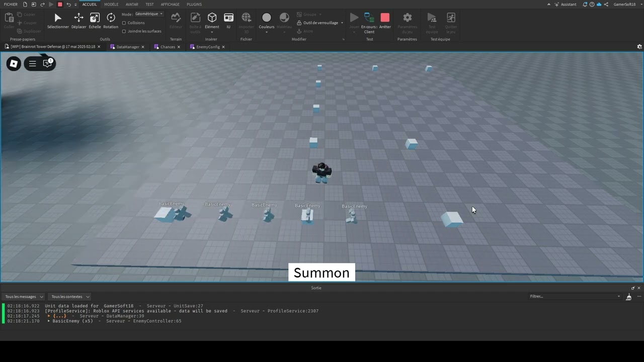This screenshot has height=362, width=644.
Task: Switch to the MODÈLE ribbon tab
Action: tap(111, 4)
